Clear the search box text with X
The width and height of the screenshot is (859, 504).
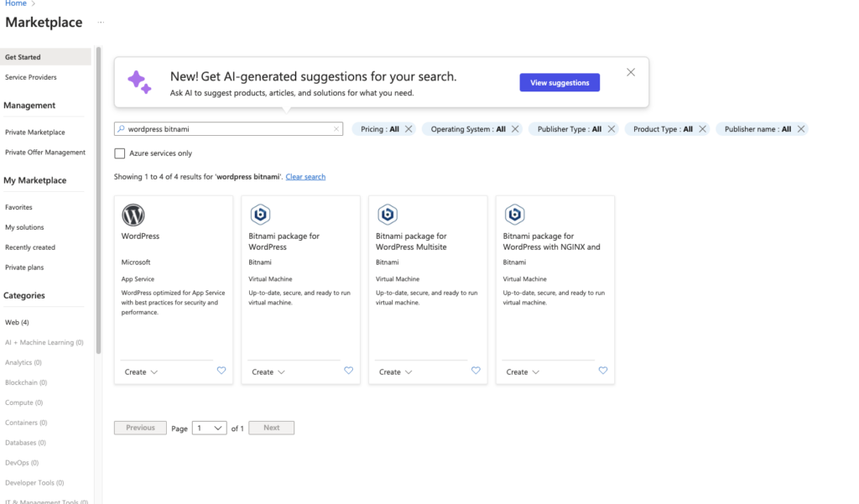pyautogui.click(x=336, y=129)
